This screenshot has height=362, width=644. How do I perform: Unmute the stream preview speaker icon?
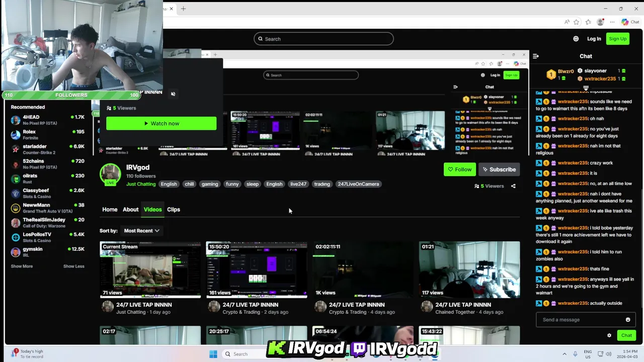point(173,94)
